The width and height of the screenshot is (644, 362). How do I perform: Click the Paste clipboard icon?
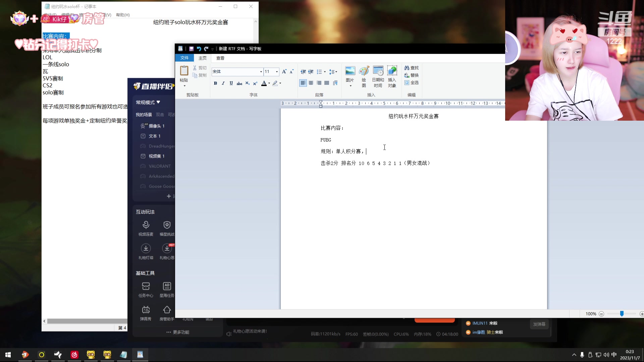pyautogui.click(x=184, y=71)
